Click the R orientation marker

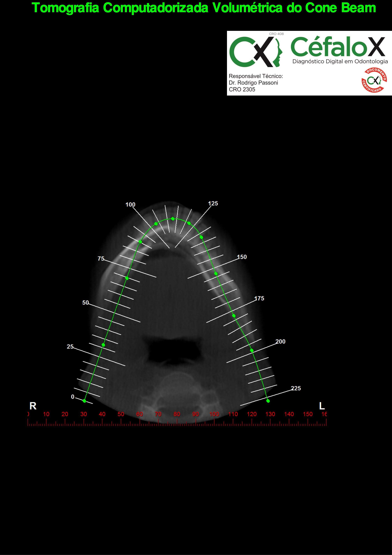(x=33, y=406)
